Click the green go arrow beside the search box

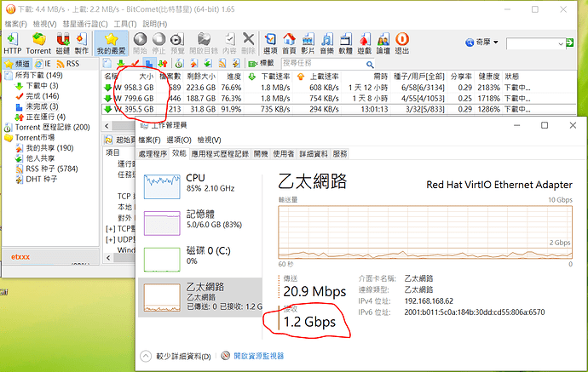pyautogui.click(x=570, y=43)
